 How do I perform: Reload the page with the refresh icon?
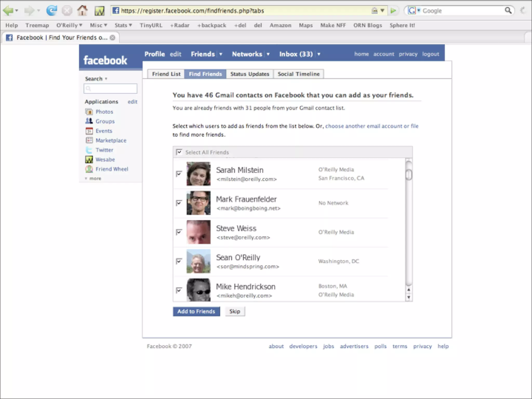(x=52, y=11)
